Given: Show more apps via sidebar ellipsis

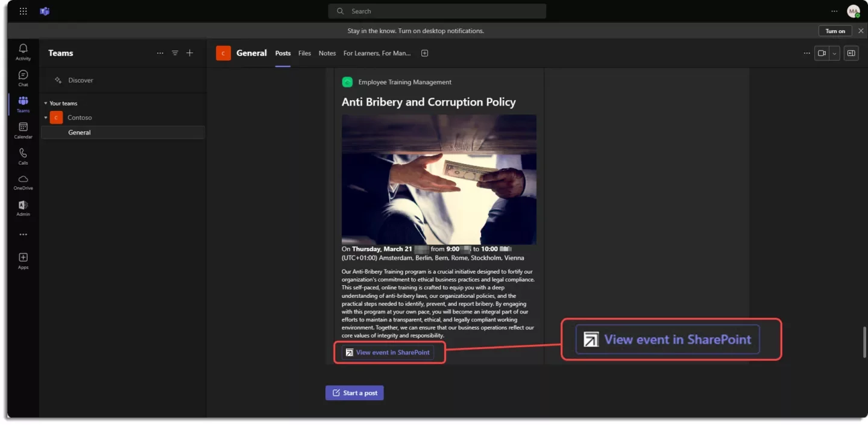Looking at the screenshot, I should coord(23,235).
